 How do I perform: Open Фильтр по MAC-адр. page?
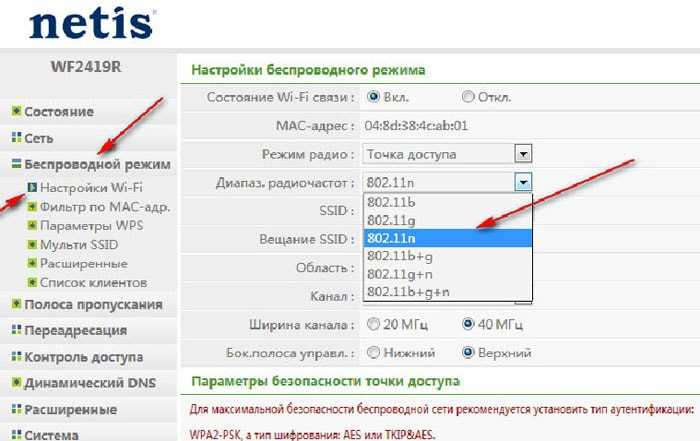(105, 207)
